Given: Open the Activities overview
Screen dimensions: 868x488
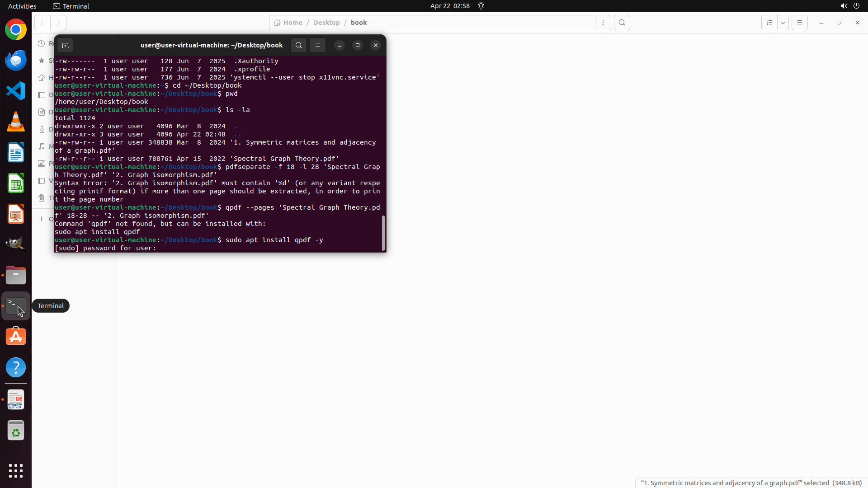Looking at the screenshot, I should click(x=22, y=6).
